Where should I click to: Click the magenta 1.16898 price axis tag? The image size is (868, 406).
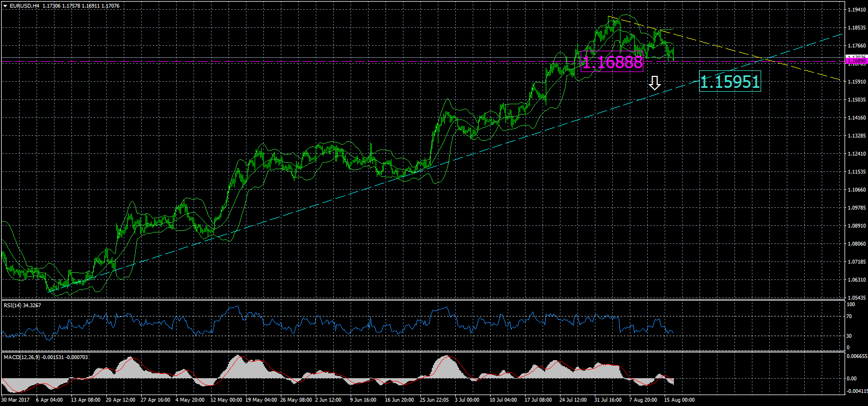(x=856, y=62)
